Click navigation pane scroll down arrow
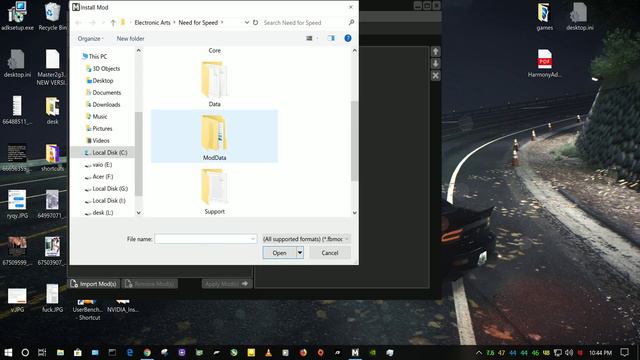Image resolution: width=640 pixels, height=360 pixels. coord(138,213)
